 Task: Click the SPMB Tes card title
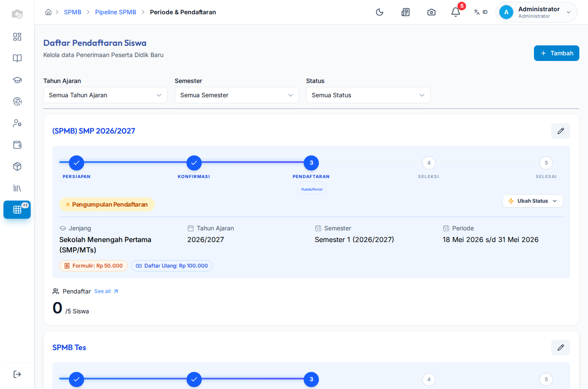coord(69,348)
